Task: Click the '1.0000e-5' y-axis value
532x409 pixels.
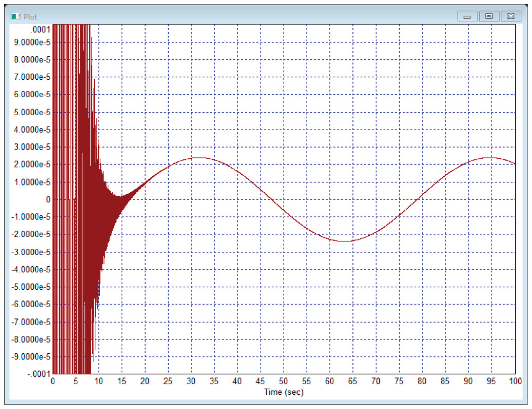Action: (32, 182)
